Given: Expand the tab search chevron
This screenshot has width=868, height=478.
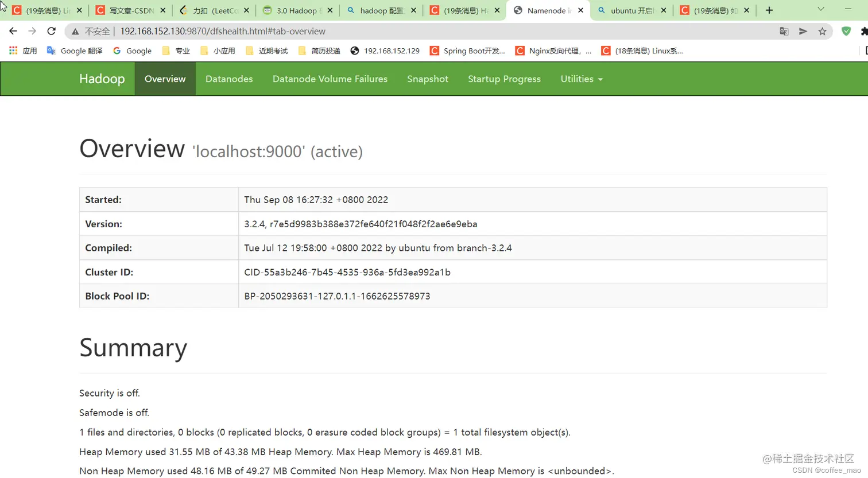Looking at the screenshot, I should pos(821,9).
